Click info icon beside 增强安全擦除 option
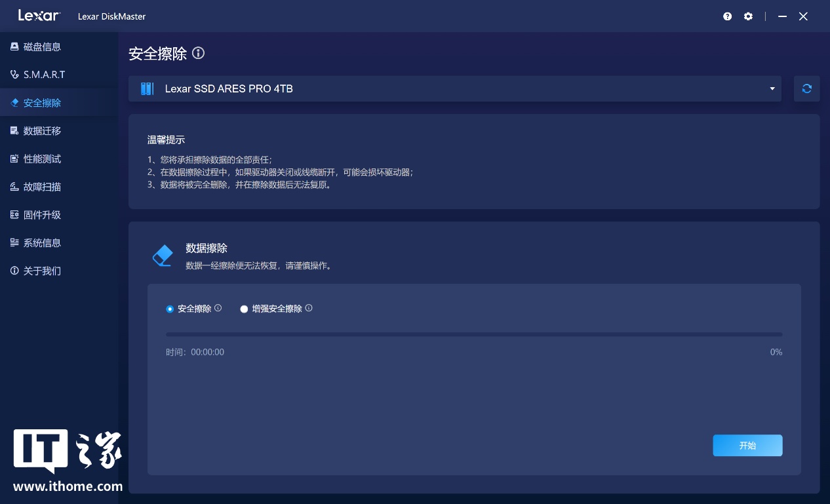Image resolution: width=830 pixels, height=504 pixels. click(309, 308)
